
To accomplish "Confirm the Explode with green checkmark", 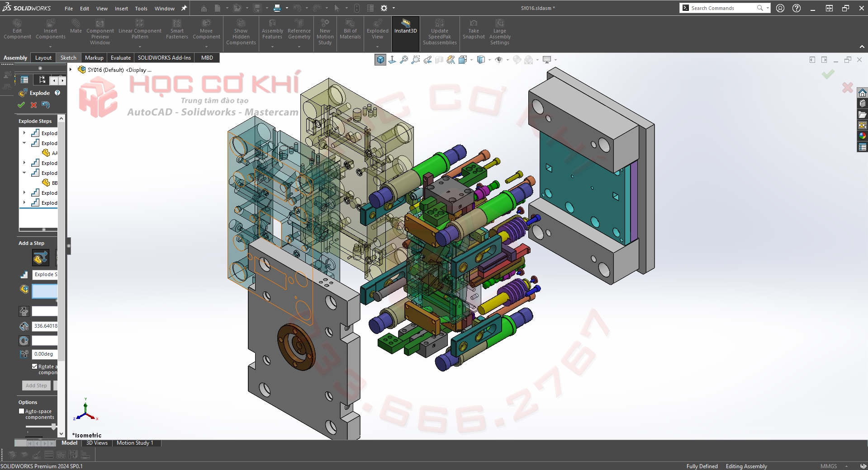I will [21, 105].
